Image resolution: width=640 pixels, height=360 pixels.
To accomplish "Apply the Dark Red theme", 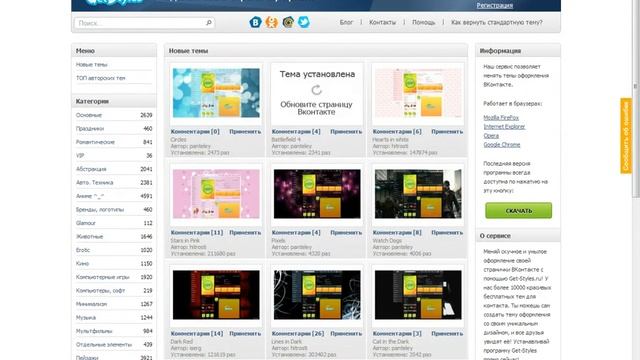I will (x=245, y=333).
